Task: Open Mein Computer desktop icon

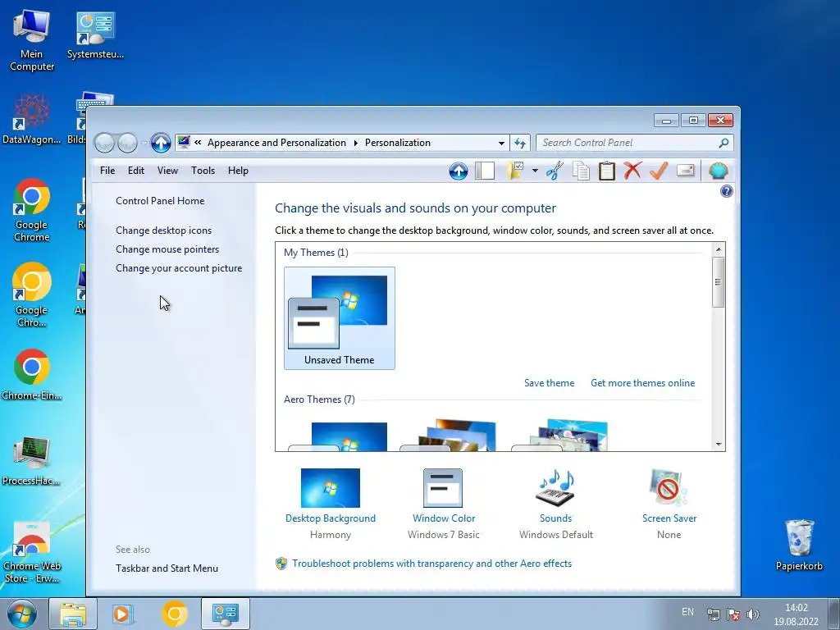Action: click(x=32, y=40)
